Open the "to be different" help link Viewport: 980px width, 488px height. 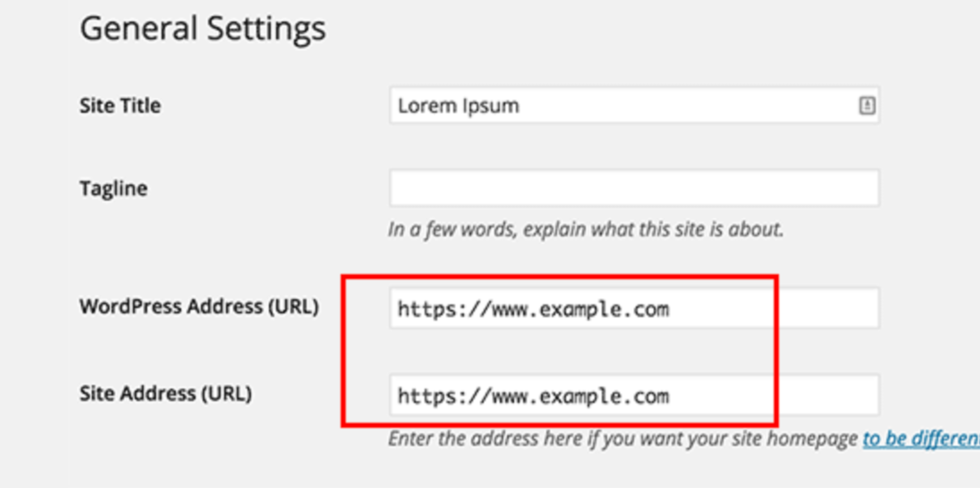(x=921, y=438)
